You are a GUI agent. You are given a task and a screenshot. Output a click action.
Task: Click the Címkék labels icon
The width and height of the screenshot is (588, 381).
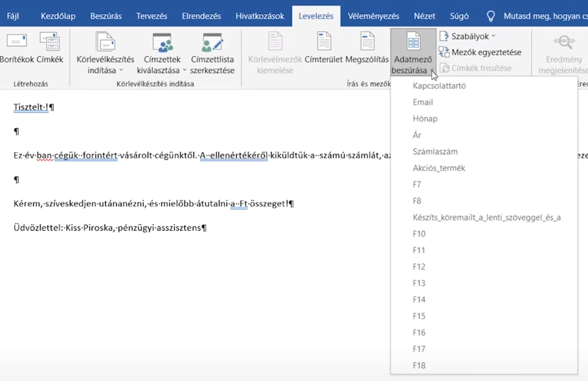50,42
